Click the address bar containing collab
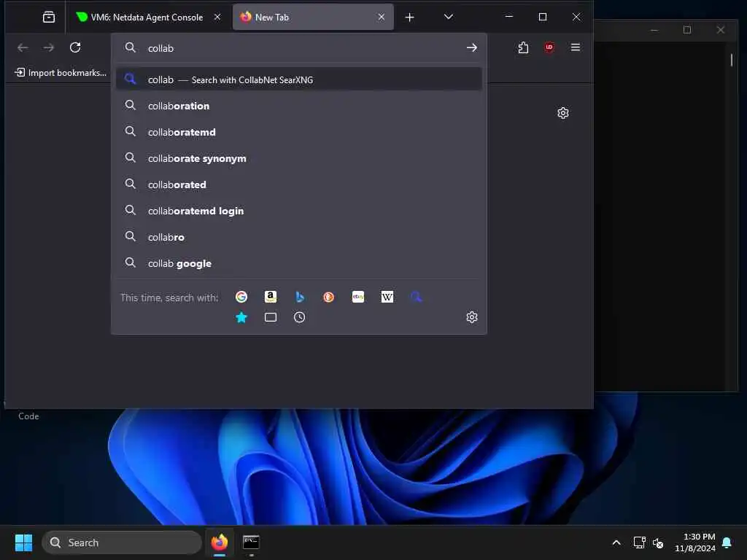The image size is (747, 560). [x=299, y=48]
